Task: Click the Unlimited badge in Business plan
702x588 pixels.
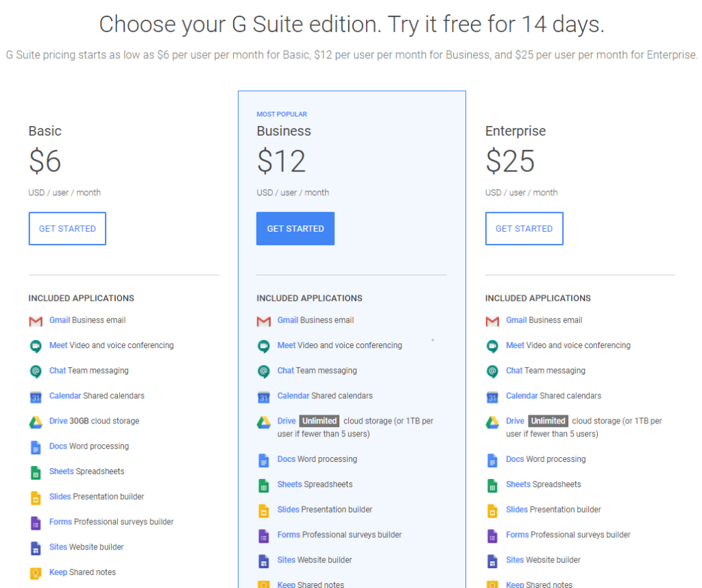Action: point(319,421)
